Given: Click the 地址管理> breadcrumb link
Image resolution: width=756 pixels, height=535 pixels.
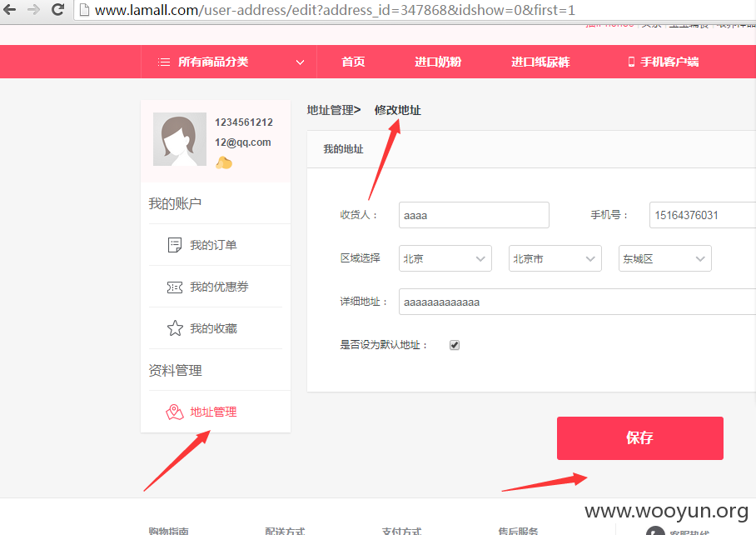Looking at the screenshot, I should [334, 110].
